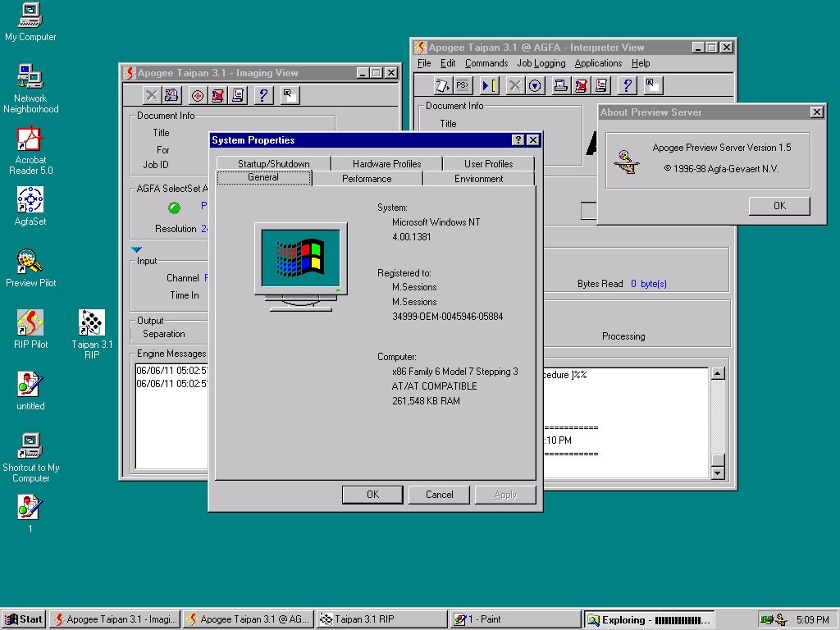Open the Edit menu in Interpreter View

click(x=448, y=63)
